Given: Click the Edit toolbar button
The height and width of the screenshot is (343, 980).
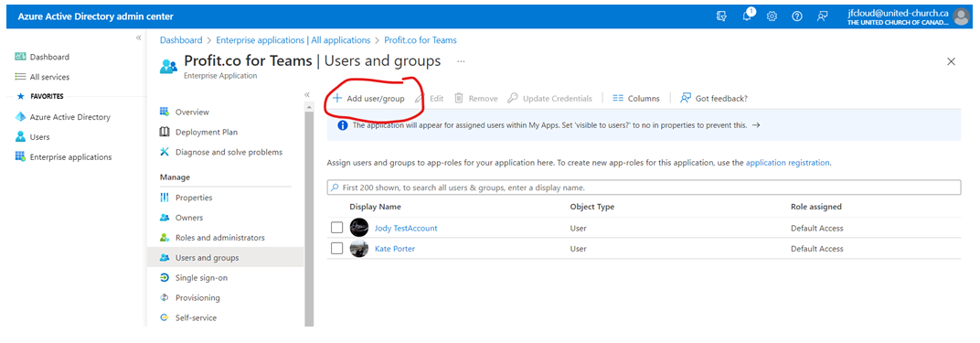Looking at the screenshot, I should point(430,98).
